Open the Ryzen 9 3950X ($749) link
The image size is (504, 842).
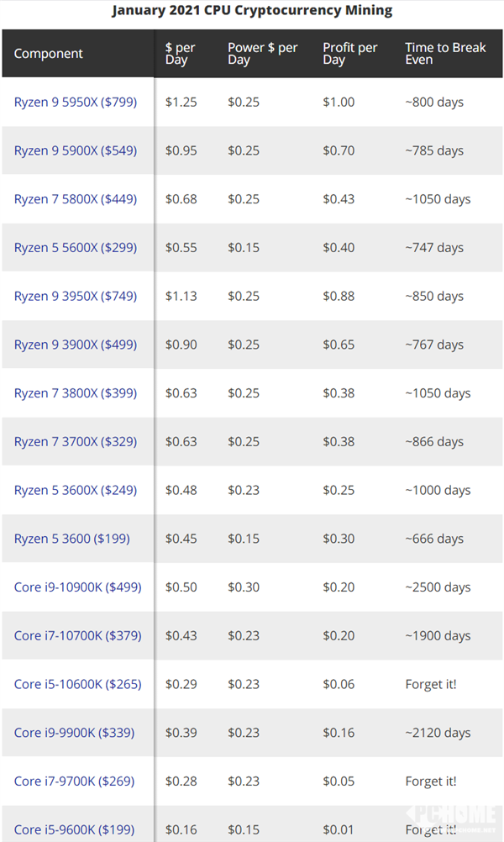[x=75, y=297]
